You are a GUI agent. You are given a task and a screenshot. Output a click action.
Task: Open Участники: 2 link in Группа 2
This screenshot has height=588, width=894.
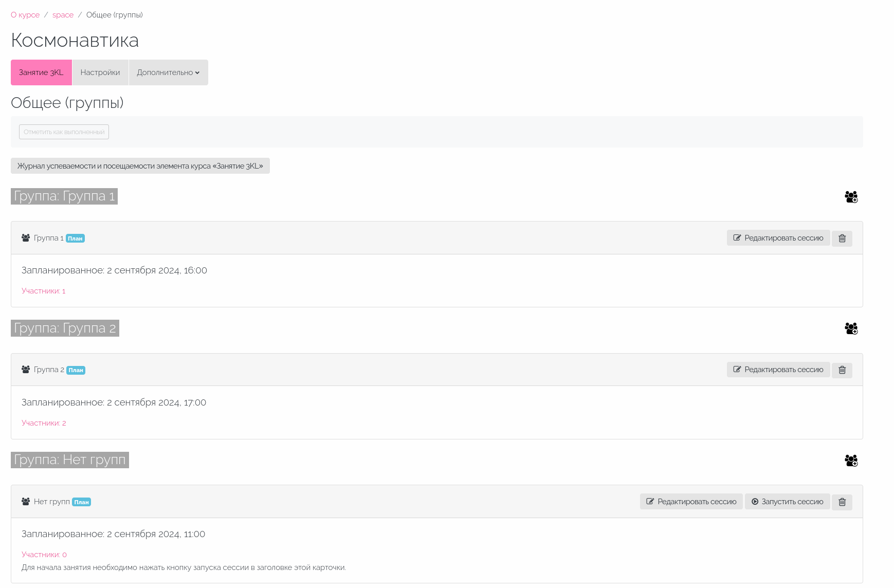pyautogui.click(x=44, y=423)
